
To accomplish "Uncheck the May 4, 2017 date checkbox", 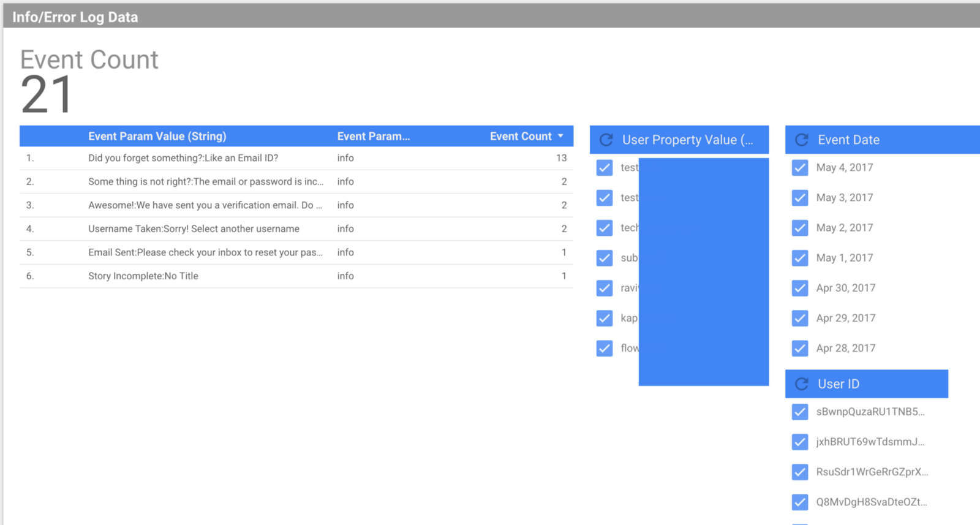I will [x=800, y=168].
